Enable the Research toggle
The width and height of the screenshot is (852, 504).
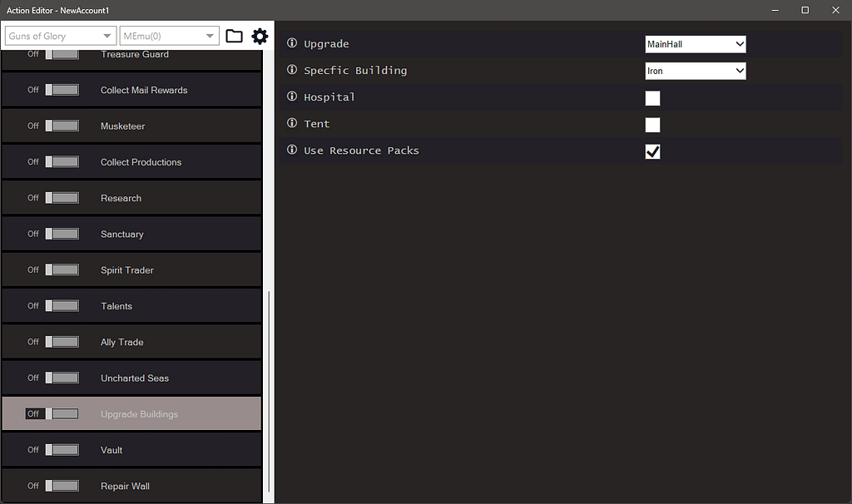tap(62, 198)
